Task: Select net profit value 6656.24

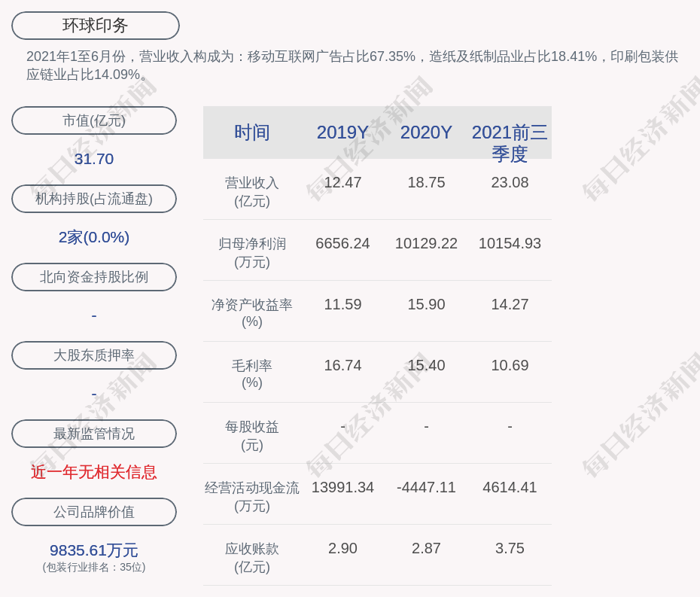Action: 342,243
